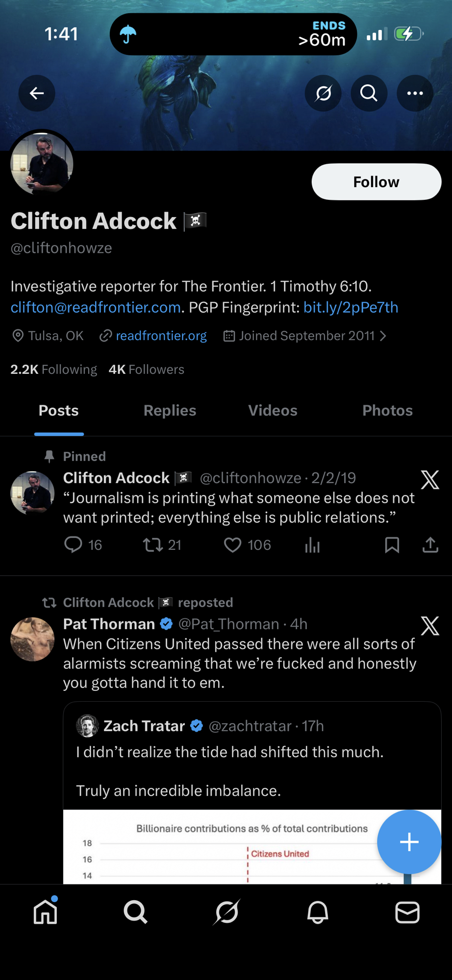Open the readfrontier.org link

(x=161, y=336)
